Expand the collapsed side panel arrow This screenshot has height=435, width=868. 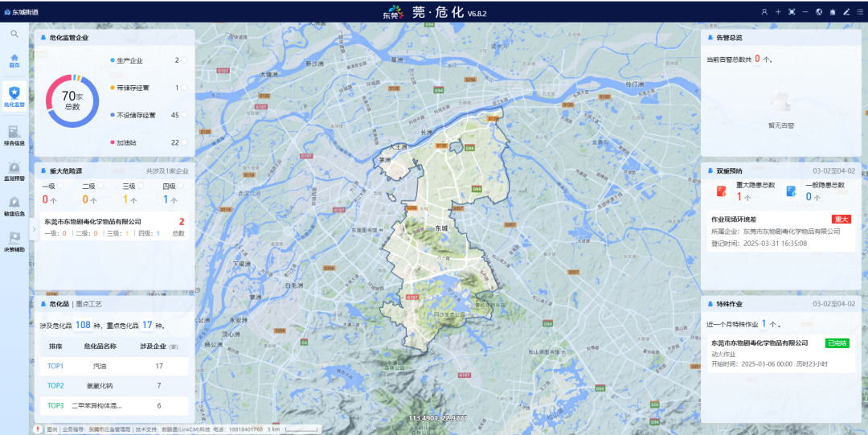tap(34, 229)
